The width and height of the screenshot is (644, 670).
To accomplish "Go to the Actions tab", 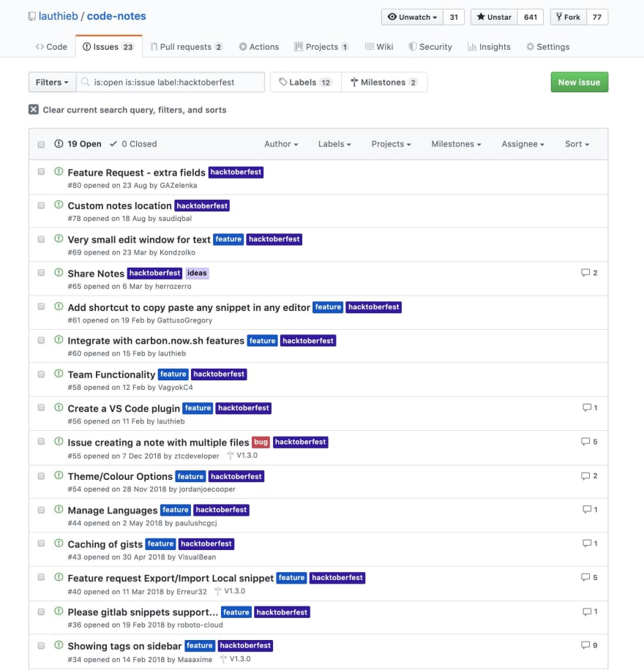I will click(x=259, y=47).
